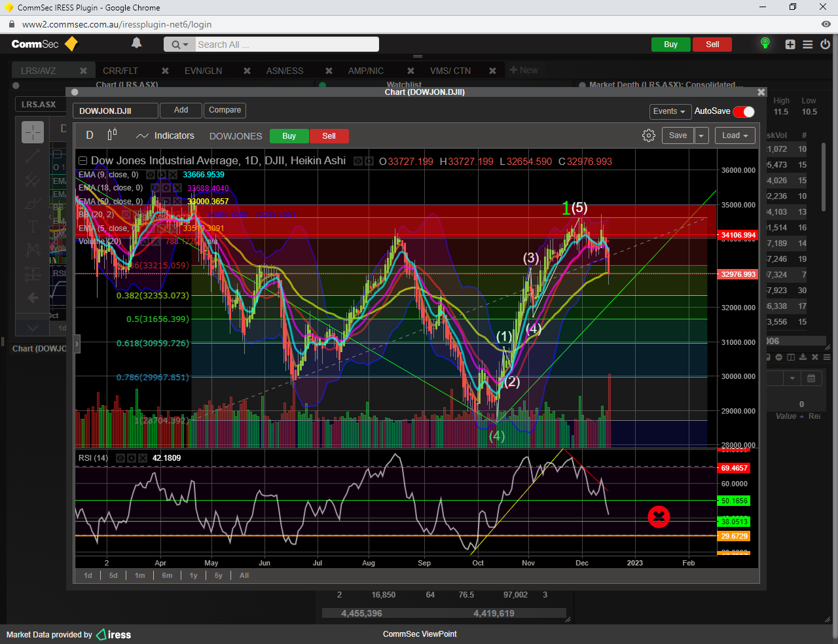This screenshot has width=838, height=644.
Task: Click the Search All input box
Action: tap(287, 45)
